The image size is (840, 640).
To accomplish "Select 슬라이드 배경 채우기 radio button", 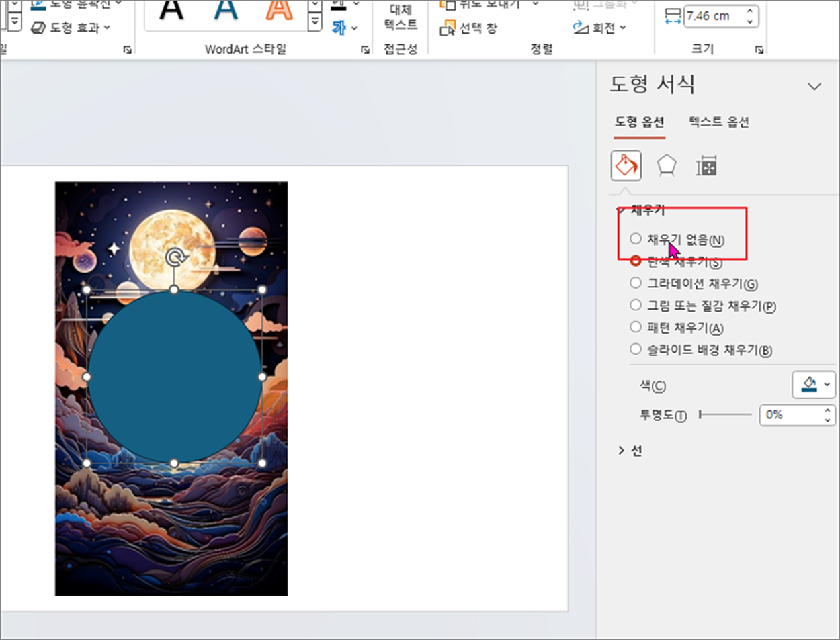I will (x=635, y=349).
